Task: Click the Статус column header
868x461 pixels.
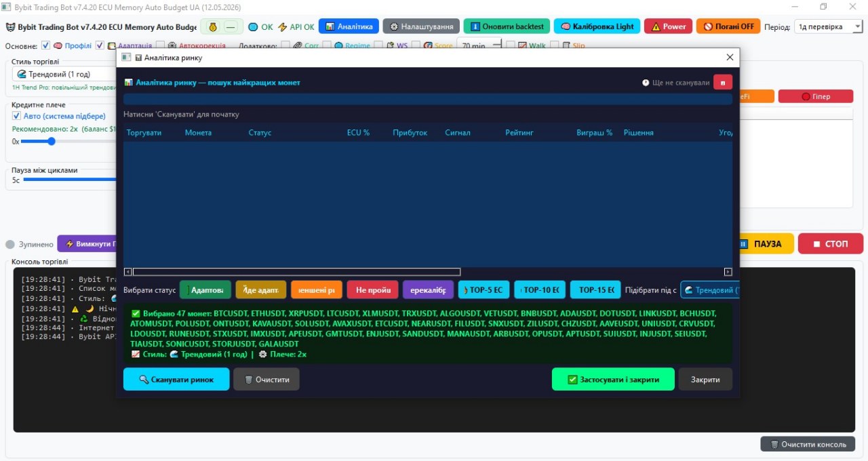Action: (260, 132)
